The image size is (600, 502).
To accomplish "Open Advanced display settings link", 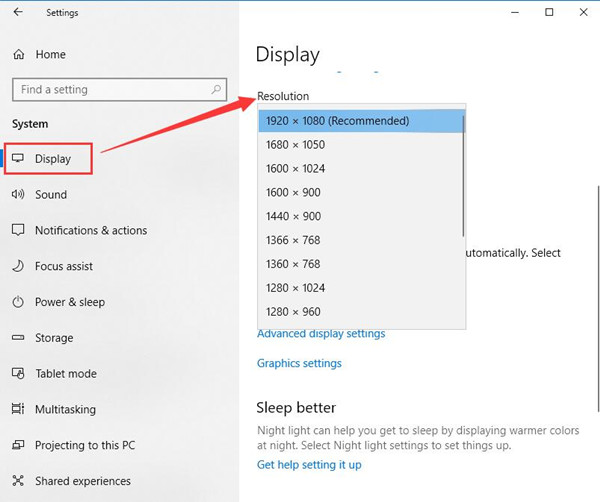I will click(x=320, y=334).
